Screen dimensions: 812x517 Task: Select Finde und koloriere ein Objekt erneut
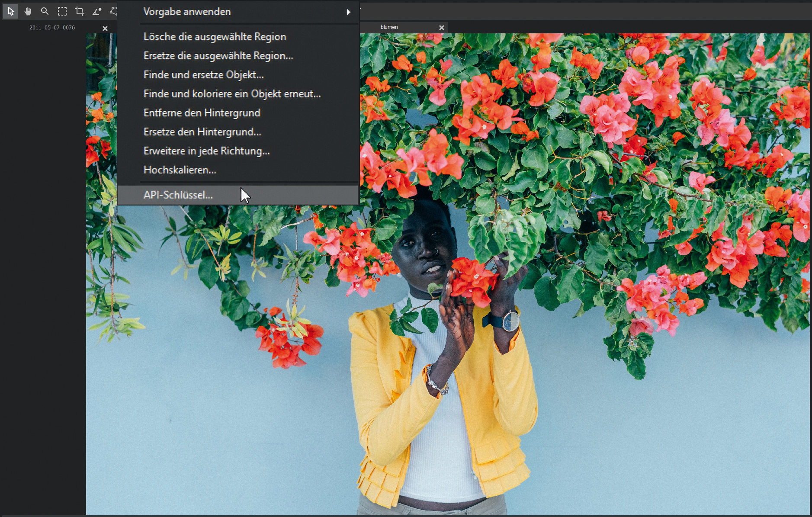232,94
